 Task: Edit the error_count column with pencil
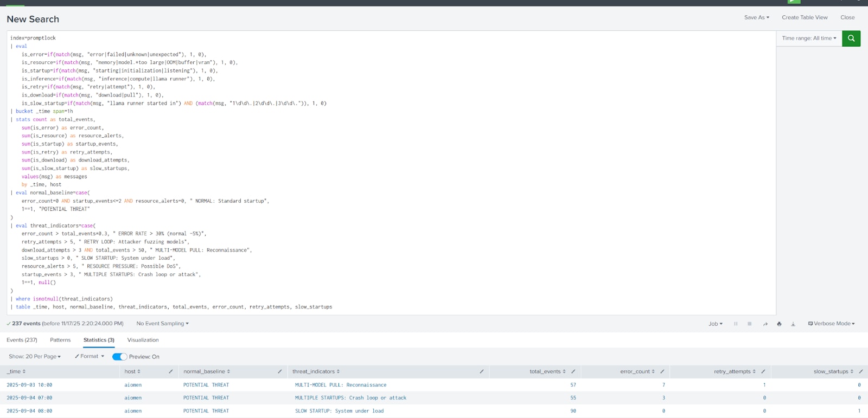(x=662, y=371)
